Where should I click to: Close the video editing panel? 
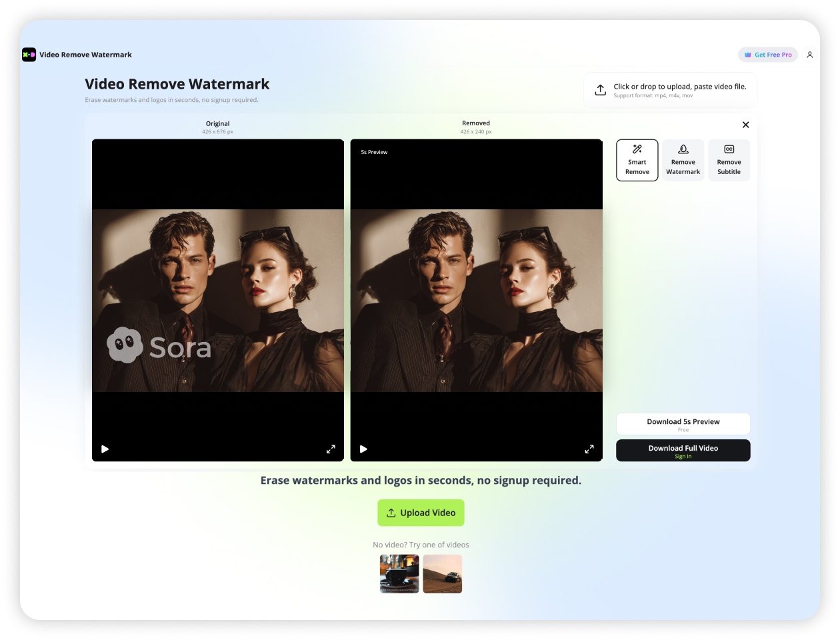(x=745, y=125)
